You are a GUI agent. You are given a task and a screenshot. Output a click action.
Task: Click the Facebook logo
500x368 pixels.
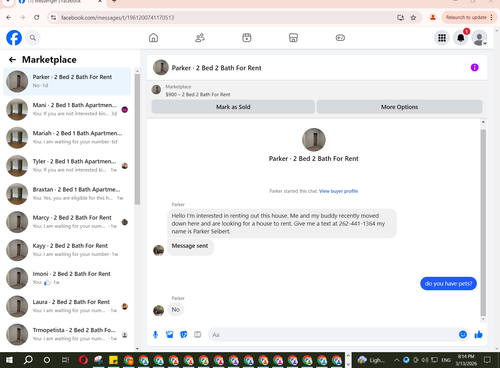[x=14, y=38]
